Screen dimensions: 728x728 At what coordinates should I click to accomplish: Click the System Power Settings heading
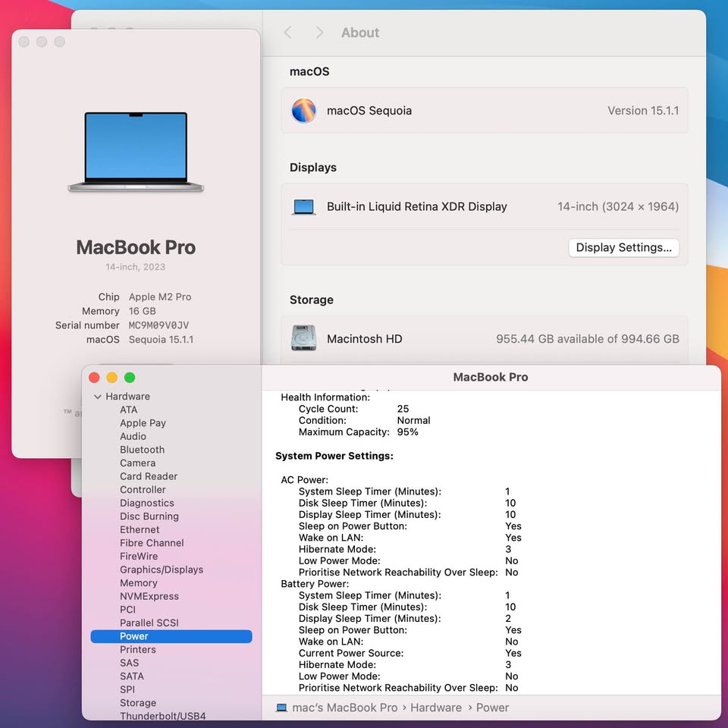pos(334,456)
